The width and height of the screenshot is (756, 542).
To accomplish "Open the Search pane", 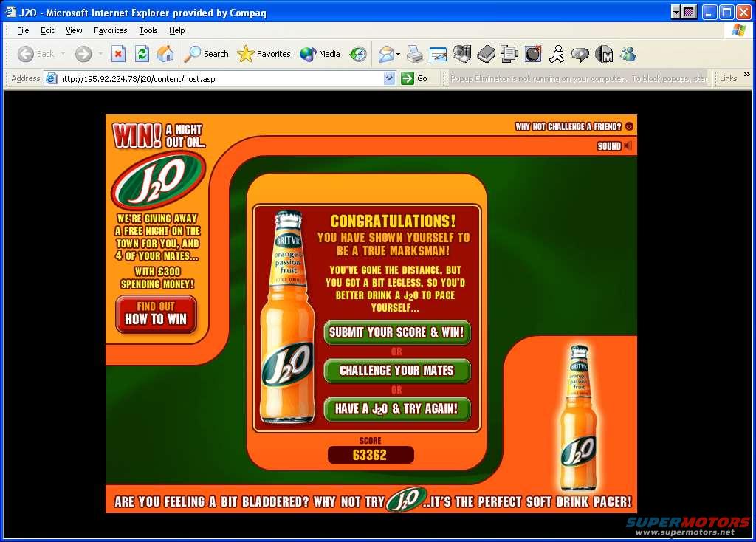I will coord(207,54).
